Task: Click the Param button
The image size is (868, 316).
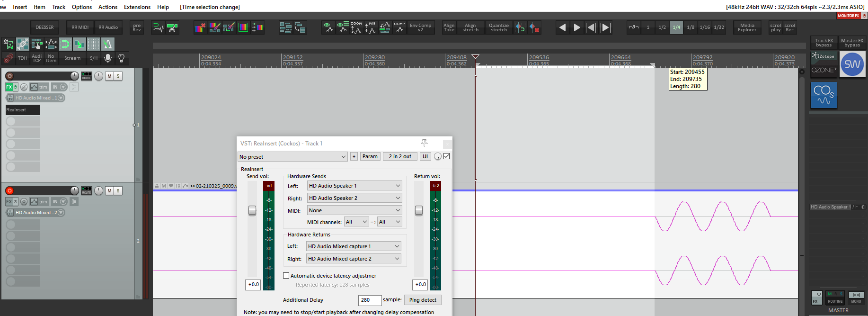Action: pyautogui.click(x=370, y=156)
